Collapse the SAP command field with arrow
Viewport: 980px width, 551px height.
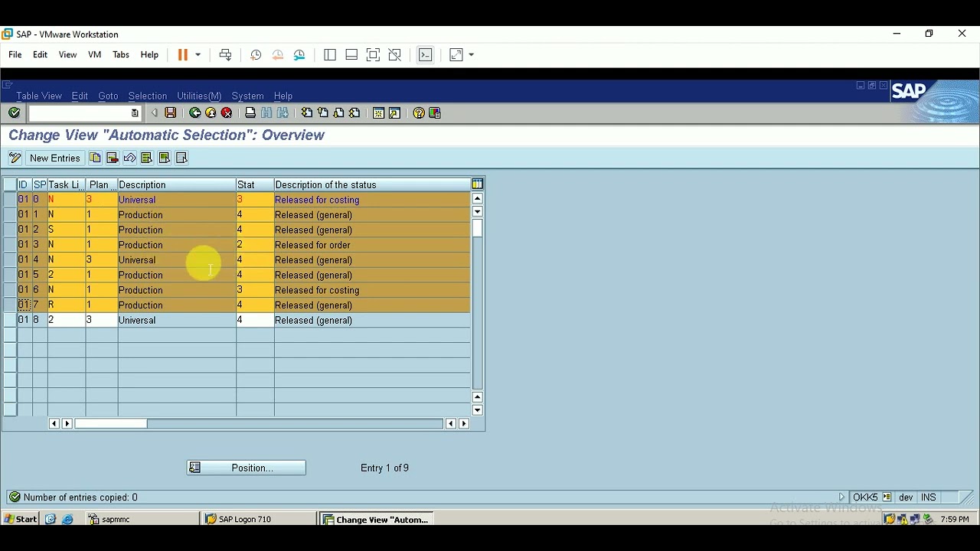tap(154, 113)
